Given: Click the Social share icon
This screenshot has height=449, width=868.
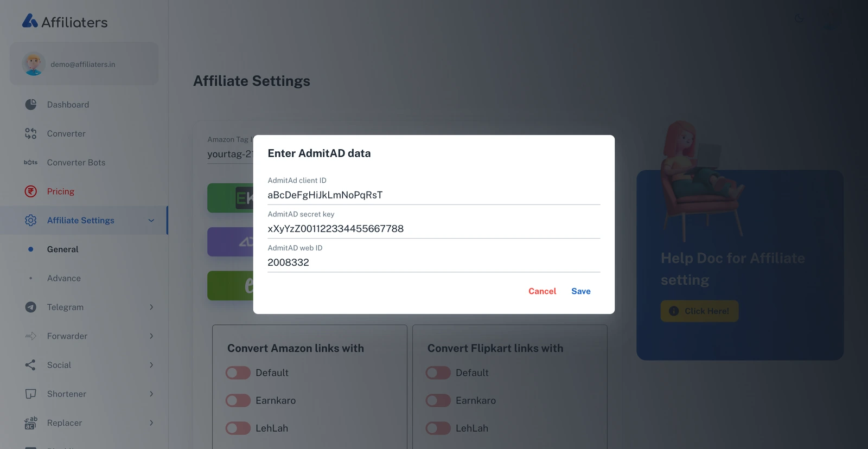Looking at the screenshot, I should tap(31, 365).
